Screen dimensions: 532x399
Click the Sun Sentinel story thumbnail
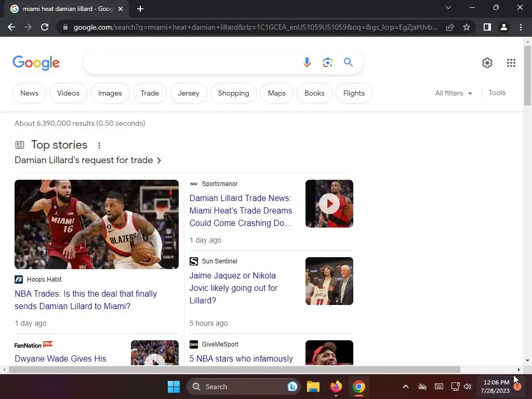pyautogui.click(x=329, y=281)
